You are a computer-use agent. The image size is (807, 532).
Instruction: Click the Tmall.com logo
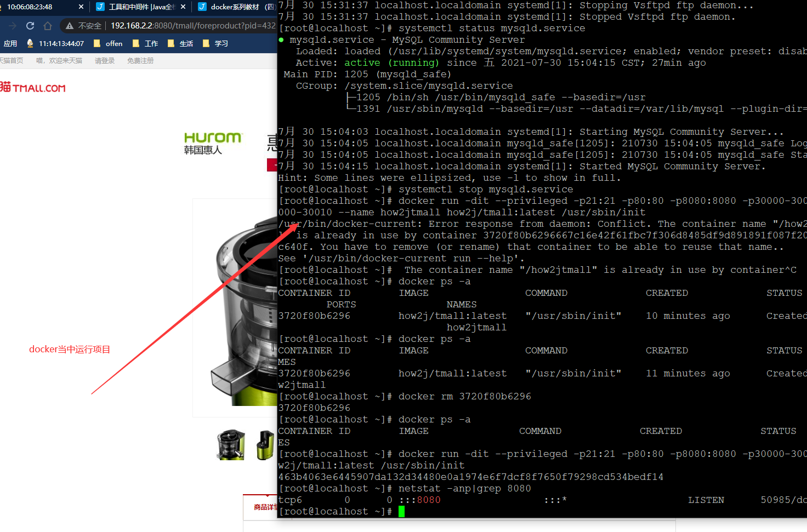pos(33,88)
